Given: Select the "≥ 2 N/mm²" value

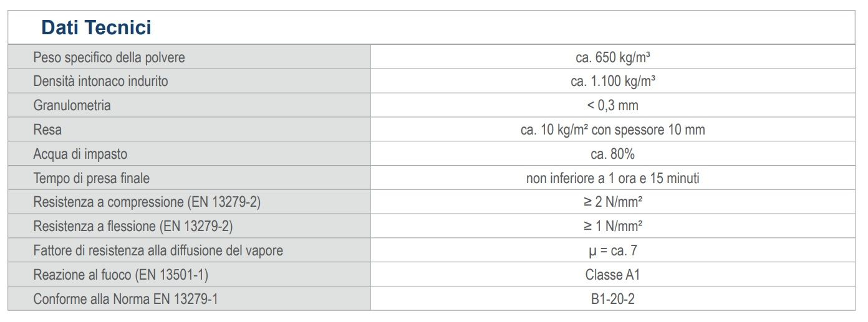Looking at the screenshot, I should (613, 202).
